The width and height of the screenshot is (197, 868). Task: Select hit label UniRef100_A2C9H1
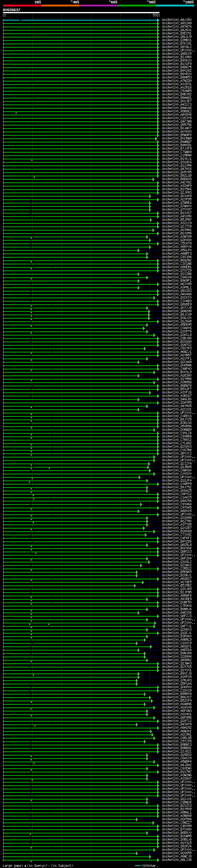[177, 735]
